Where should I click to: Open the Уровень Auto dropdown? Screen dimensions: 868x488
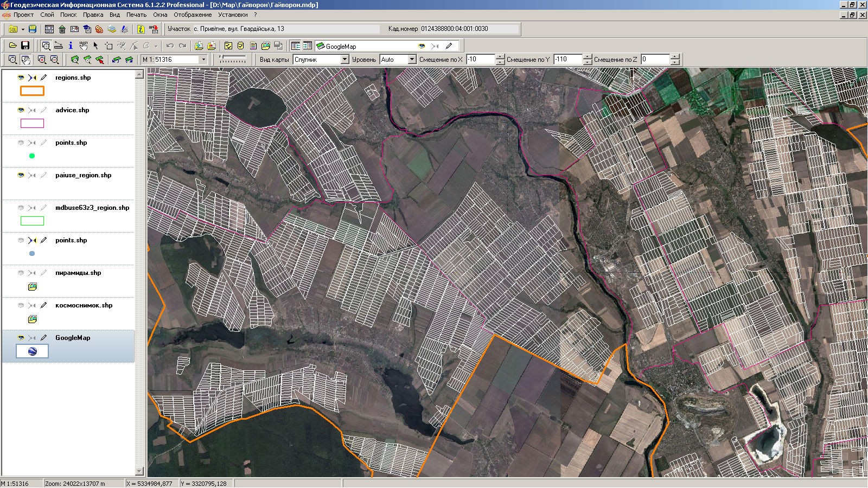point(412,60)
